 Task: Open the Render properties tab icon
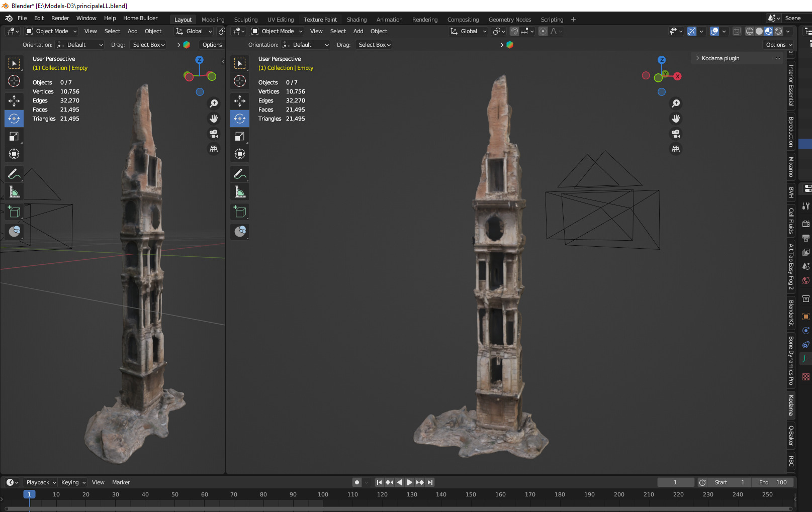click(806, 224)
